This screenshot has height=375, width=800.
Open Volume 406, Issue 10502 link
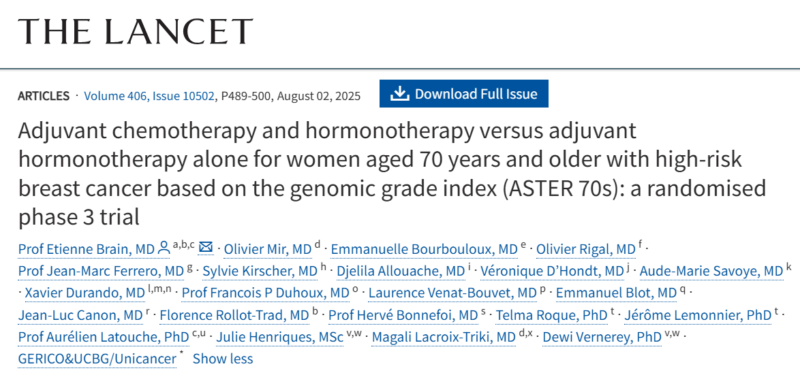149,96
